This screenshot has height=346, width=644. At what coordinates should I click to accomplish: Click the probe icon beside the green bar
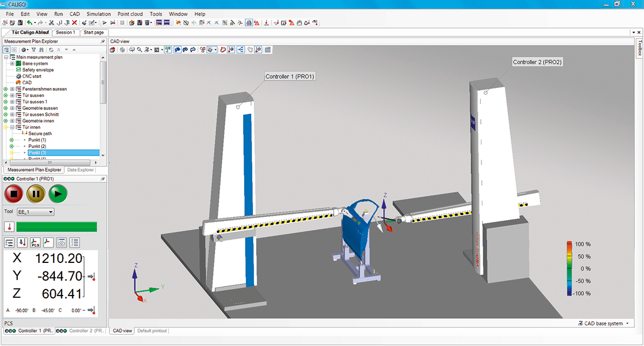[x=9, y=226]
